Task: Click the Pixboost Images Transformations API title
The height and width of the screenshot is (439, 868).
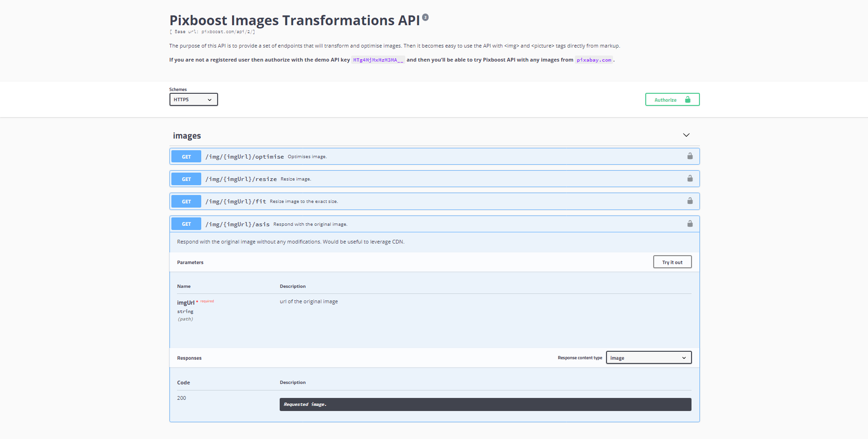Action: click(295, 21)
